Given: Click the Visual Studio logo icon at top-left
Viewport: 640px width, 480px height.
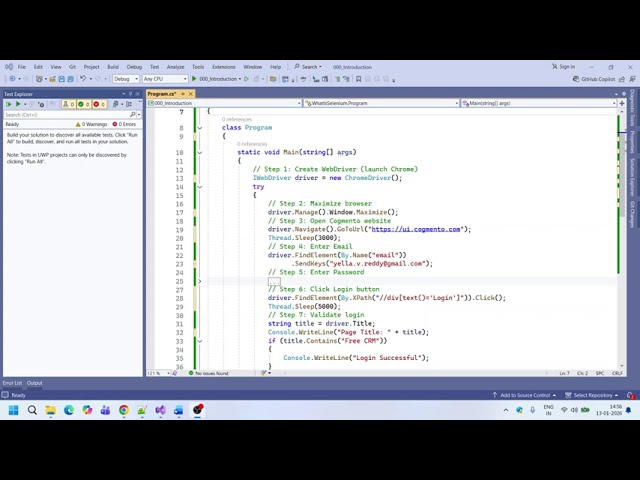Looking at the screenshot, I should pos(9,67).
